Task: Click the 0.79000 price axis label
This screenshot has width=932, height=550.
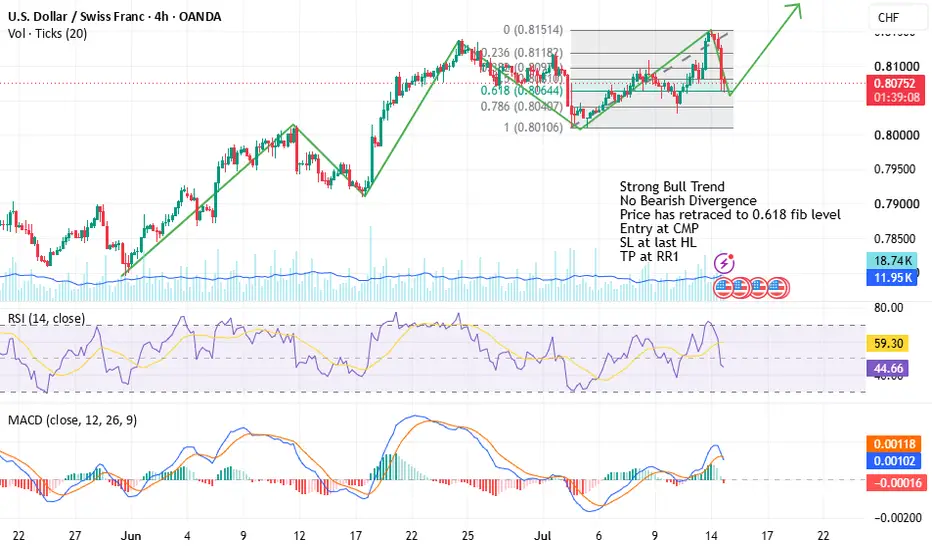Action: (896, 204)
